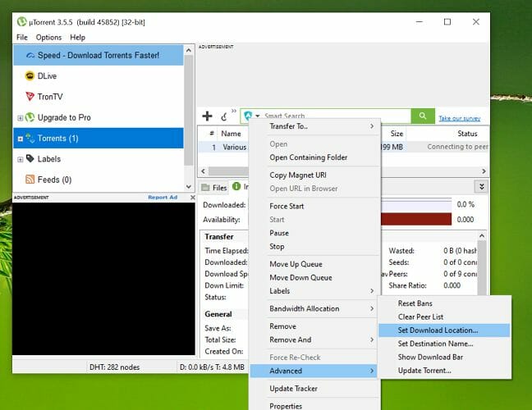Click the Upgrade to Pro uTorrent icon

(30, 117)
